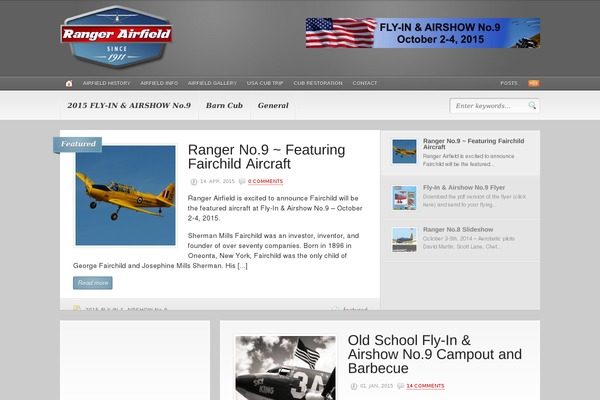Click the 14 Comments link
Image resolution: width=600 pixels, height=400 pixels.
point(425,386)
